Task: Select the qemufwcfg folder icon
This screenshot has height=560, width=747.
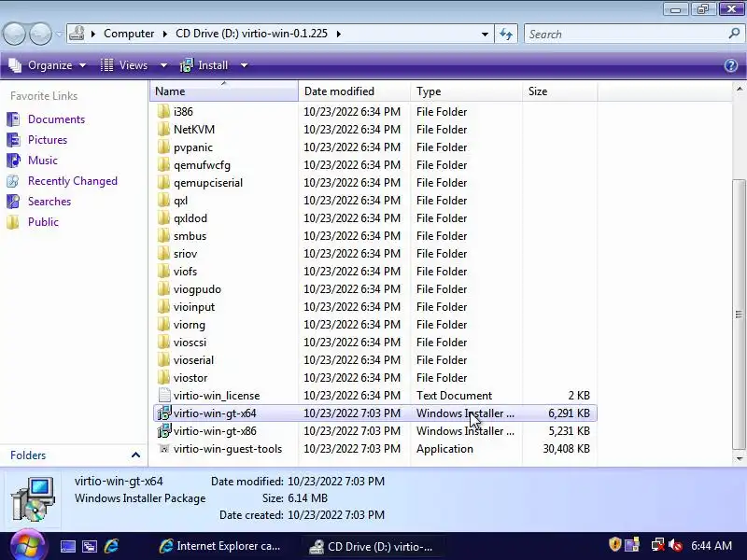Action: click(163, 165)
